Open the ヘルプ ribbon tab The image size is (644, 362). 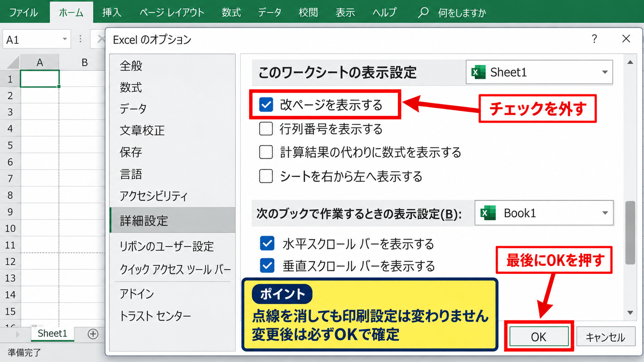(384, 12)
